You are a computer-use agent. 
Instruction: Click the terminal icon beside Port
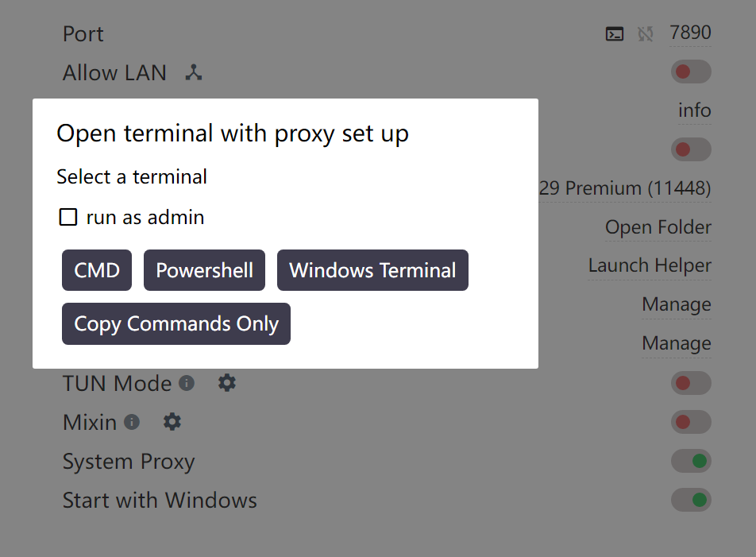615,34
